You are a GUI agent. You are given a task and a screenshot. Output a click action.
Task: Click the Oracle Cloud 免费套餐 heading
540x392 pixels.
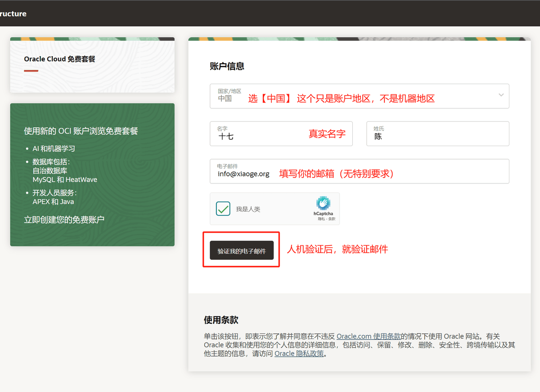coord(59,59)
